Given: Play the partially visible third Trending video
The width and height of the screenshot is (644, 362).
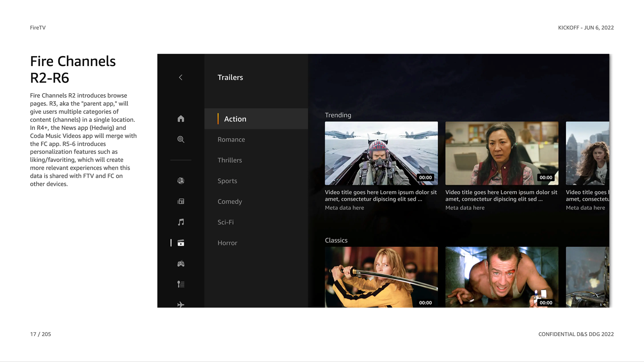Looking at the screenshot, I should pyautogui.click(x=588, y=153).
